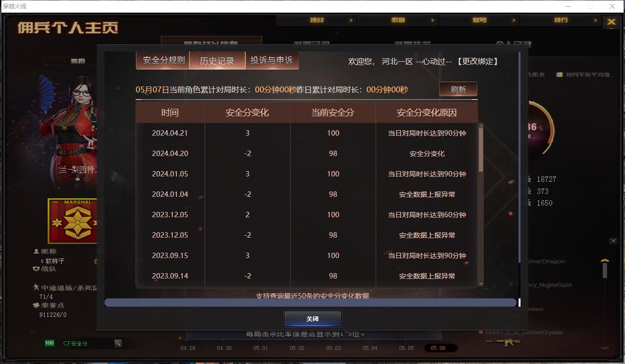Select the 05.02 date on timeline
The width and height of the screenshot is (625, 364).
(297, 348)
